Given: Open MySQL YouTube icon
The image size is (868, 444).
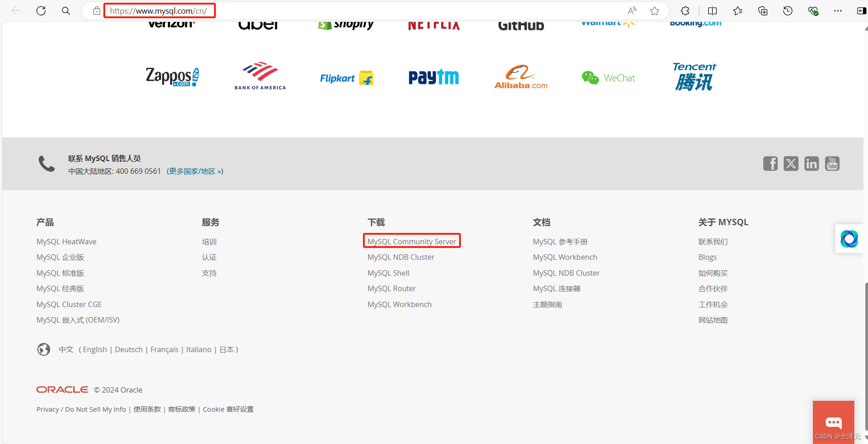Looking at the screenshot, I should pyautogui.click(x=832, y=163).
